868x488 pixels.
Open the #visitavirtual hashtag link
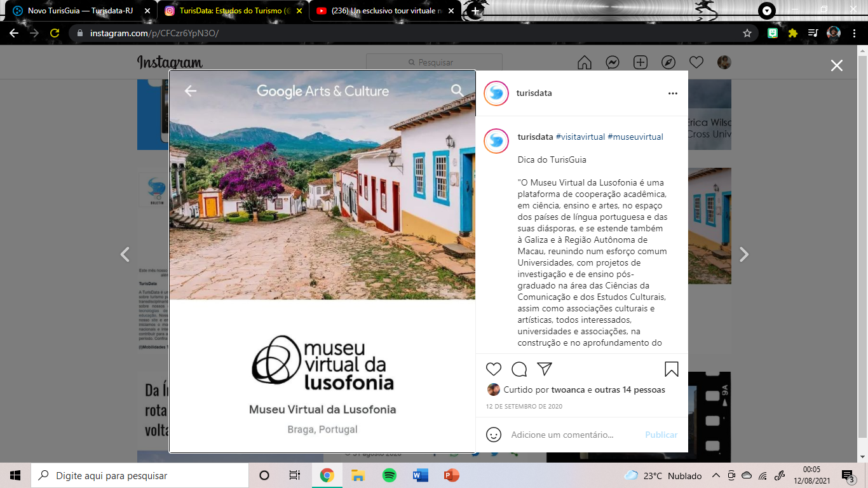580,137
